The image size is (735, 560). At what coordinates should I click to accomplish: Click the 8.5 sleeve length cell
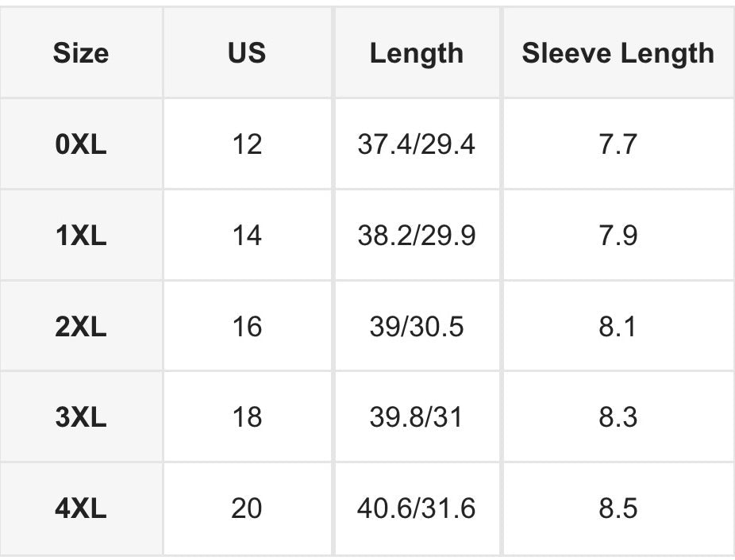[618, 508]
